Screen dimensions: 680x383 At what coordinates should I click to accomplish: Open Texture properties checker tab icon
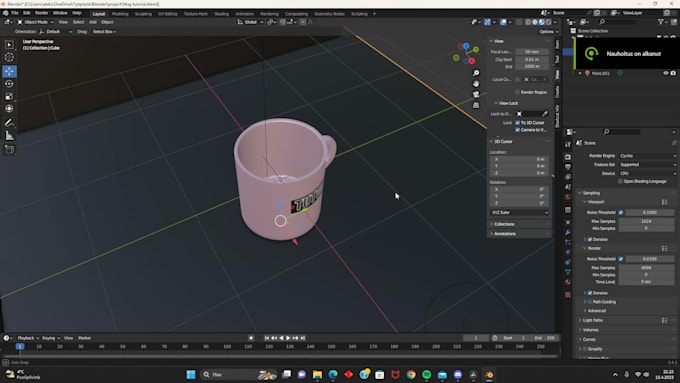tap(568, 295)
